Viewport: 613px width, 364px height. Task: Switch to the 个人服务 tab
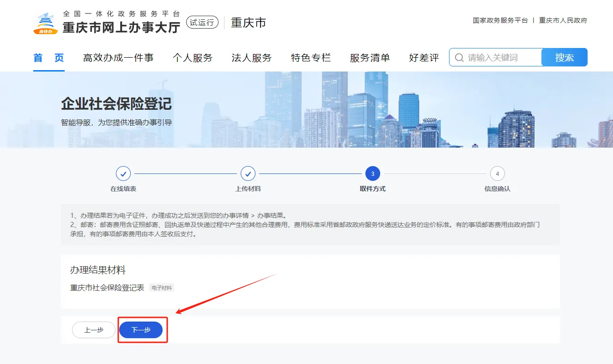pos(193,57)
